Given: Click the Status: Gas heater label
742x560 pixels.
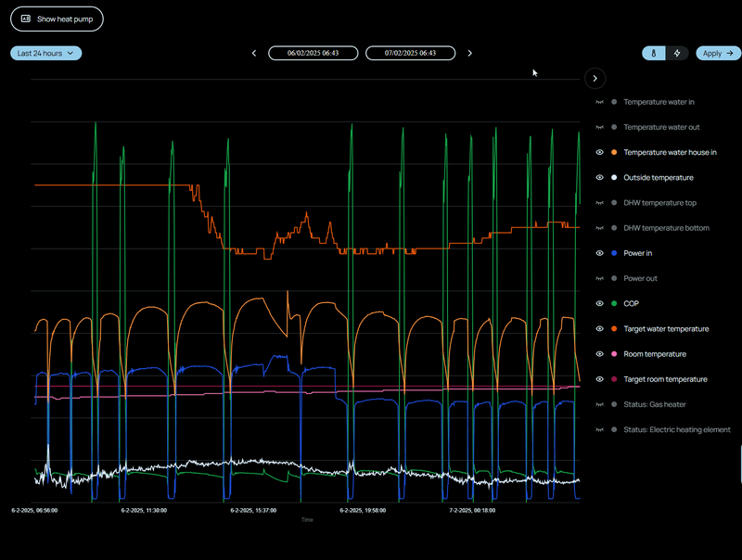Looking at the screenshot, I should click(655, 404).
